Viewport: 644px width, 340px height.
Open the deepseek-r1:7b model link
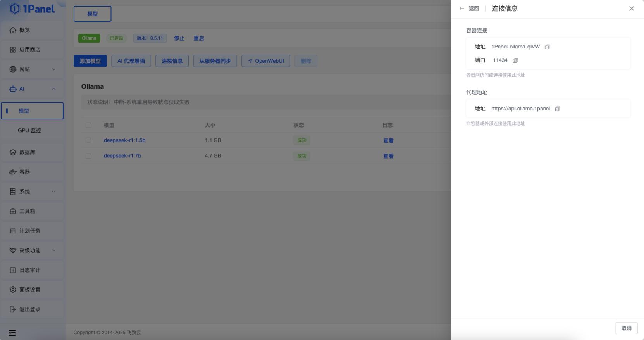(x=122, y=156)
